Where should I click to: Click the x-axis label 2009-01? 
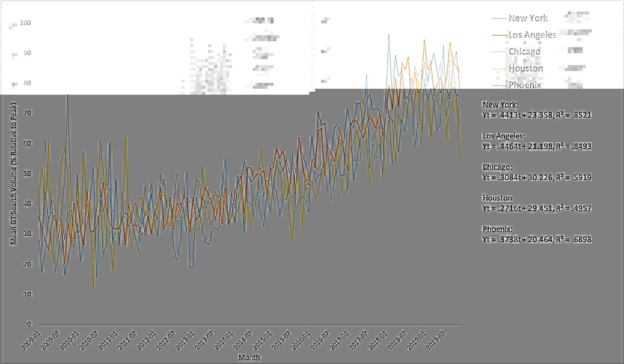[x=31, y=340]
